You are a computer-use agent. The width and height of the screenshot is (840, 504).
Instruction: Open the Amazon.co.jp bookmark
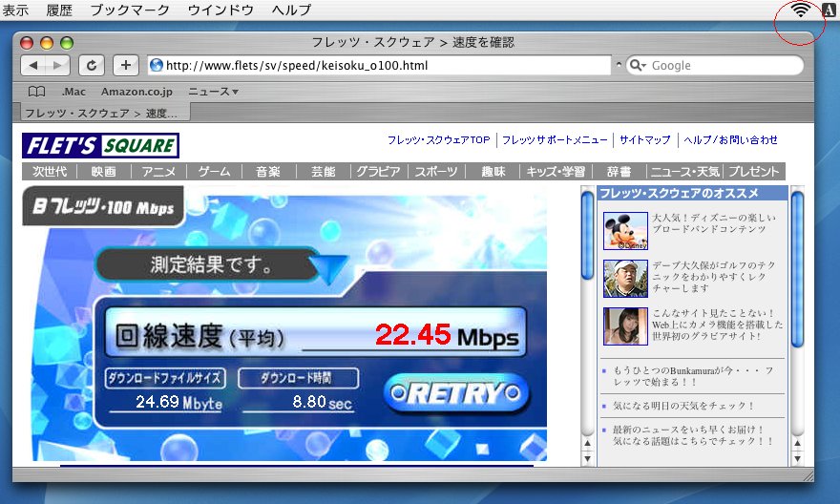click(136, 92)
